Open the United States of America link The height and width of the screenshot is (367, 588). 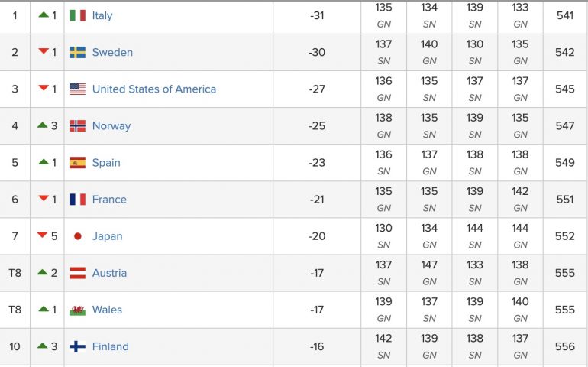pyautogui.click(x=154, y=89)
